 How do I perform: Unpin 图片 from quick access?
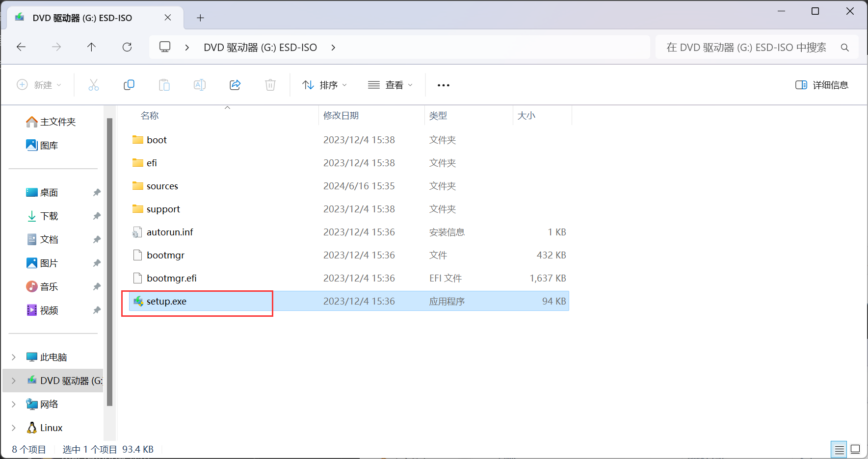[x=97, y=263]
